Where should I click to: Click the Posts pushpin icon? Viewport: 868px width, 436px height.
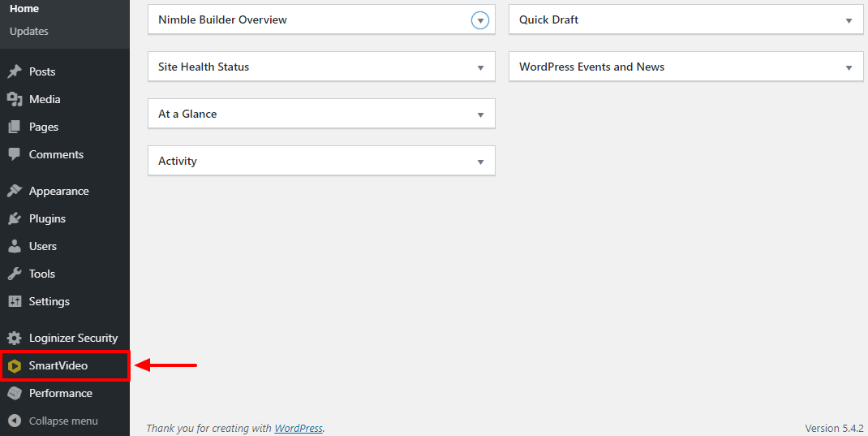coord(15,71)
